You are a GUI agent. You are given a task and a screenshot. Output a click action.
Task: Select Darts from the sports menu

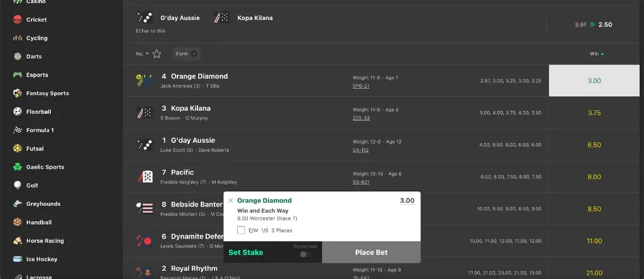point(34,57)
